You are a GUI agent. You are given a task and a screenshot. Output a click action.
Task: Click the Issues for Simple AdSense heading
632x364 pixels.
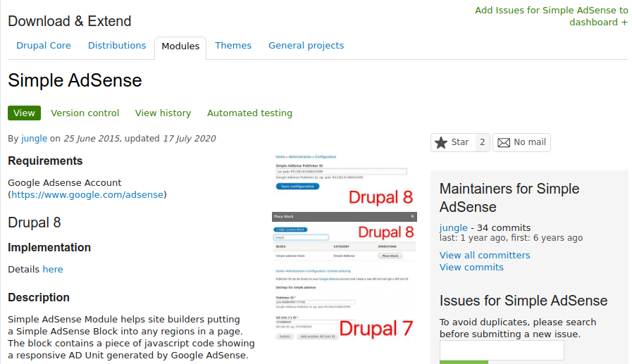click(x=523, y=301)
